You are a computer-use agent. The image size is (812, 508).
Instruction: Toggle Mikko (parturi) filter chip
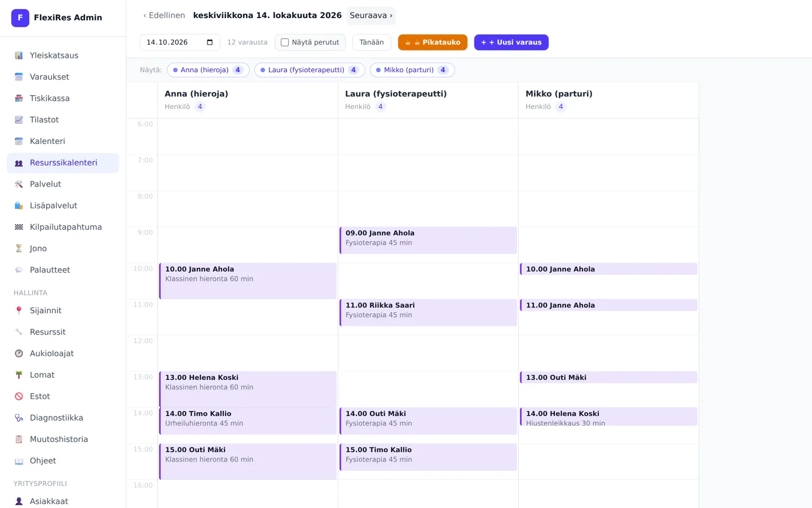(412, 70)
